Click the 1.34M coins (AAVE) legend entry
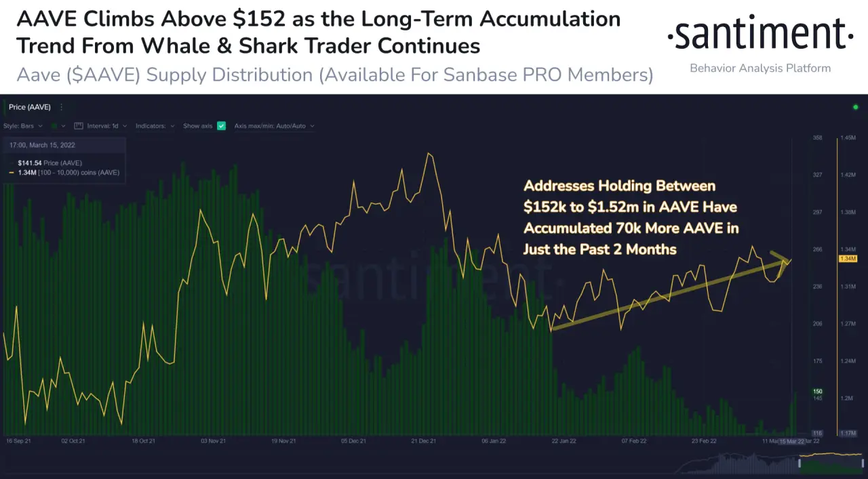Screen dimensions: 868x479 coord(68,173)
